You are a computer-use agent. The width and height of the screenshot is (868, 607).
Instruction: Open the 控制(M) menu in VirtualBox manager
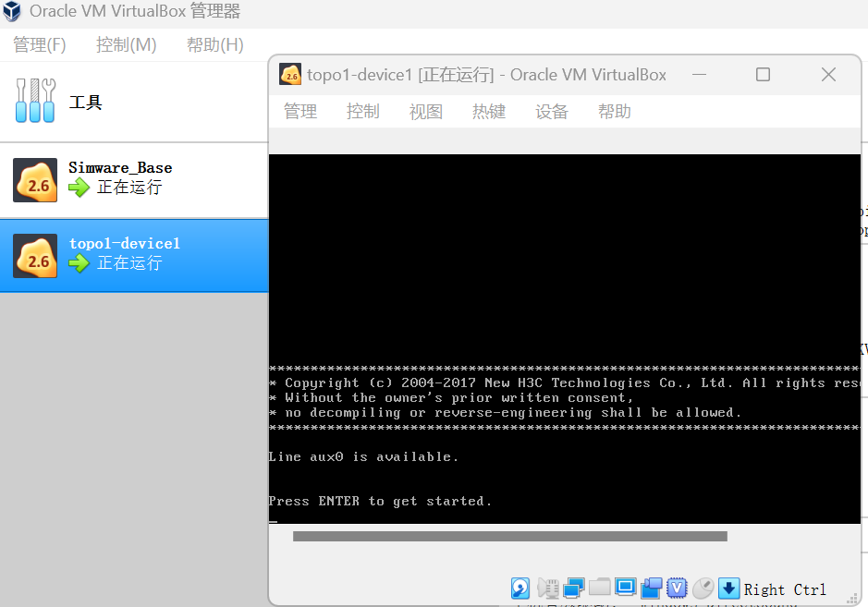click(127, 45)
